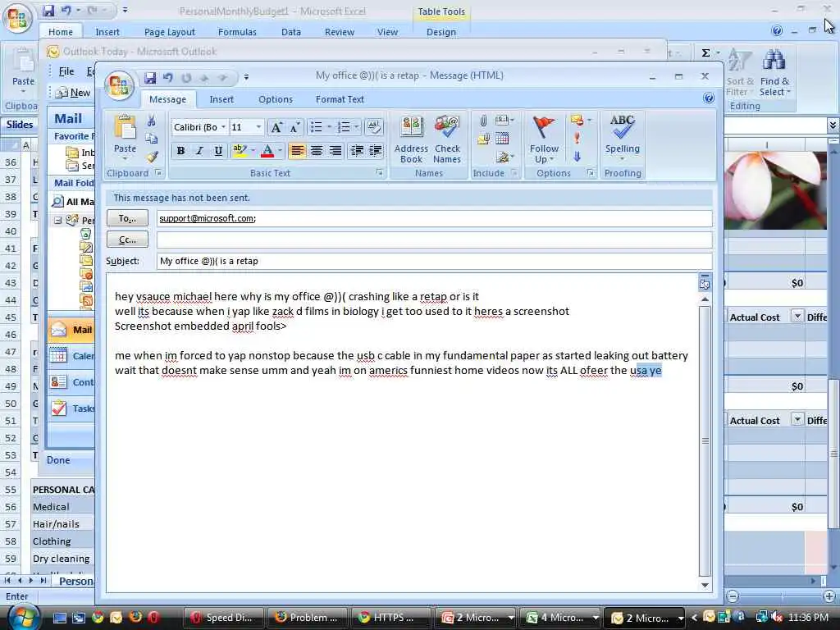
Task: Switch to the Insert tab in message window
Action: pos(221,99)
